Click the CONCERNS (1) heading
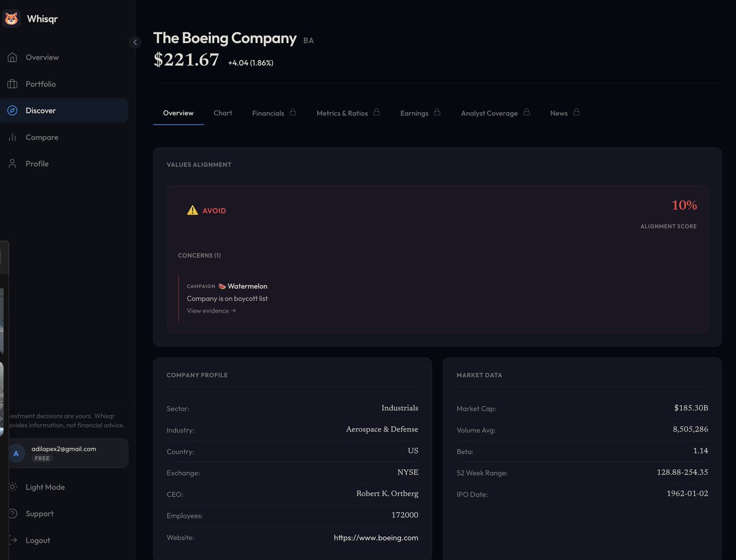Screen dimensions: 736x560 tap(199, 255)
